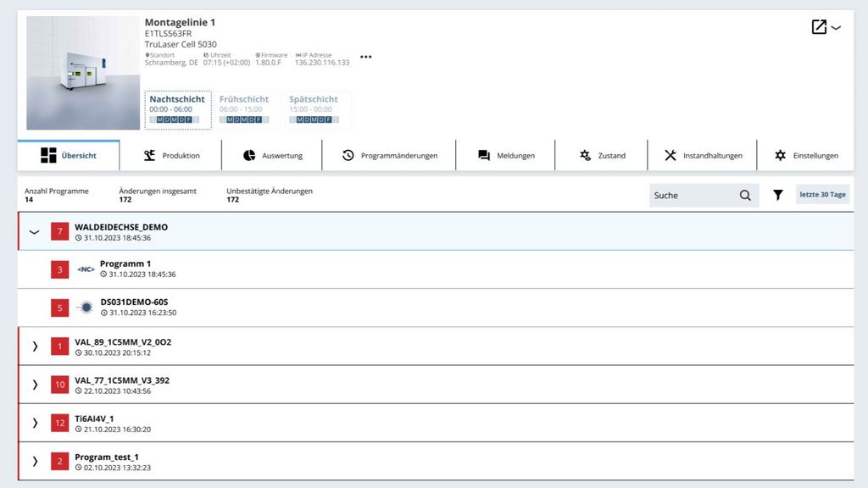Image resolution: width=868 pixels, height=488 pixels.
Task: Collapse the WALDEIDECHSE_DEMO group
Action: (x=35, y=232)
